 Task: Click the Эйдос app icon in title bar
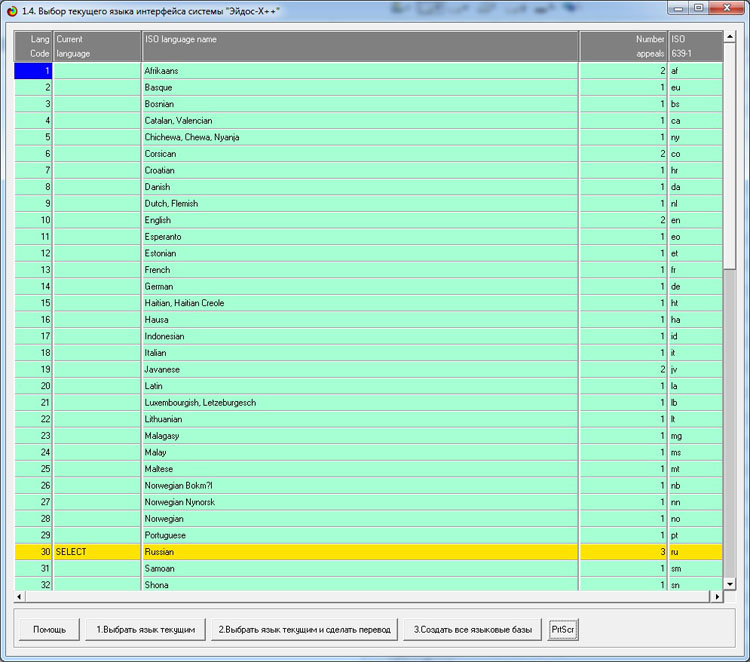(x=11, y=8)
